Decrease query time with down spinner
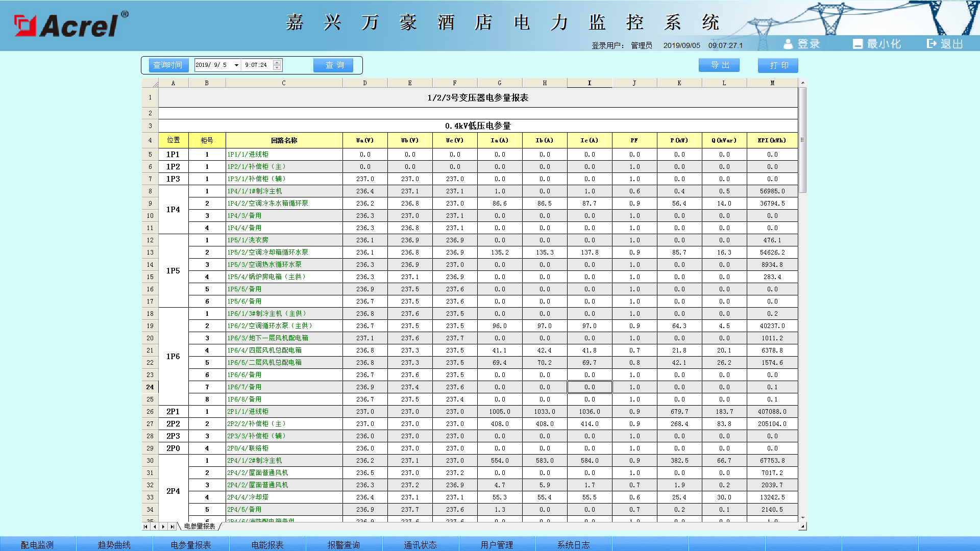980x551 pixels. pyautogui.click(x=277, y=68)
